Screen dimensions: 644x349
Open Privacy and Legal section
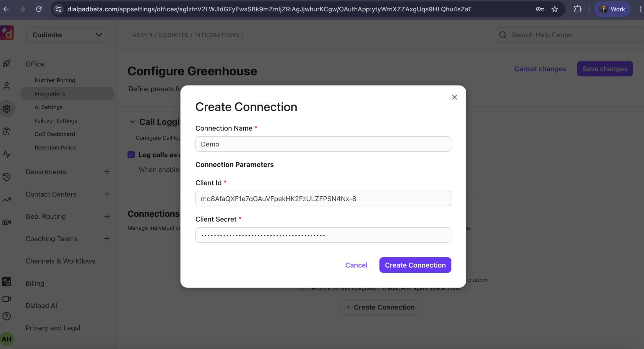pos(53,328)
